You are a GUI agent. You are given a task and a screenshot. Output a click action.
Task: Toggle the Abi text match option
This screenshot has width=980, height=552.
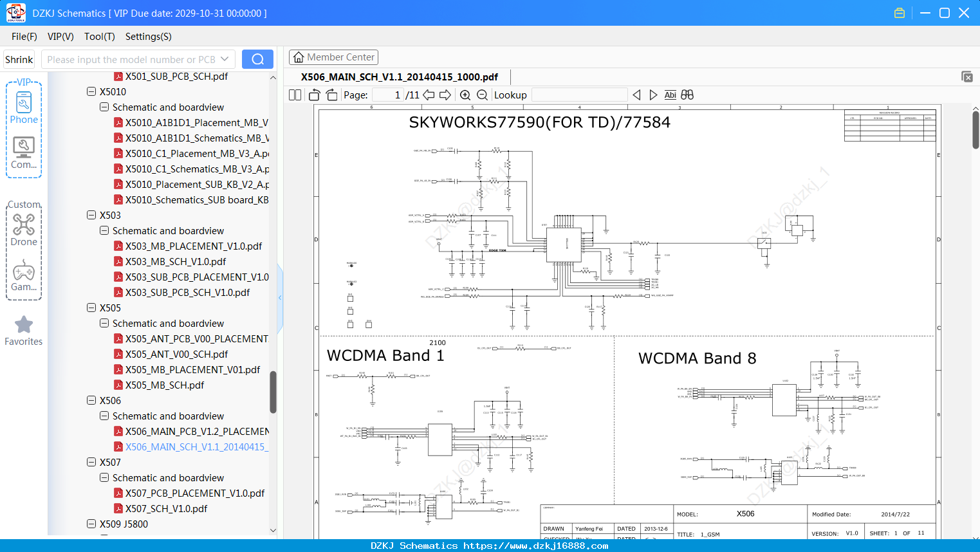(x=670, y=95)
